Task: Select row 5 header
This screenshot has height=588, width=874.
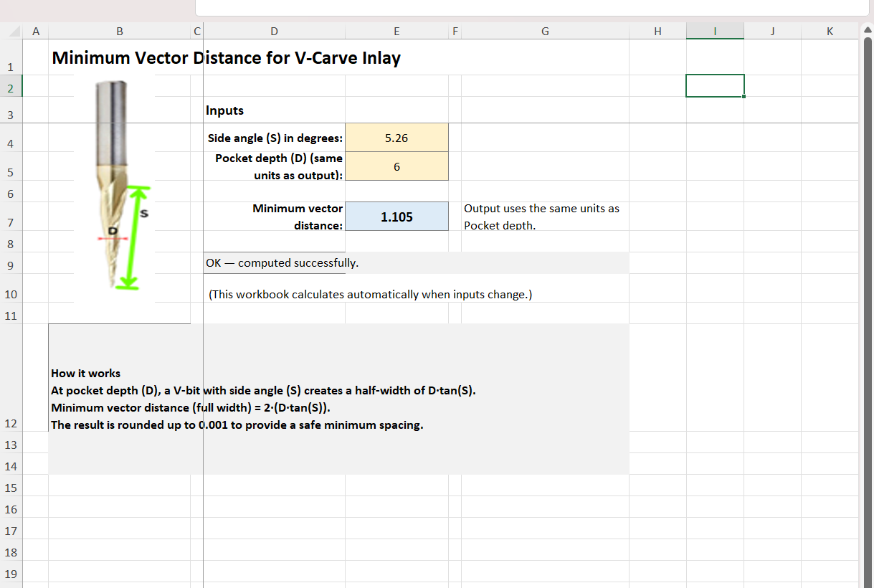Action: pyautogui.click(x=11, y=166)
